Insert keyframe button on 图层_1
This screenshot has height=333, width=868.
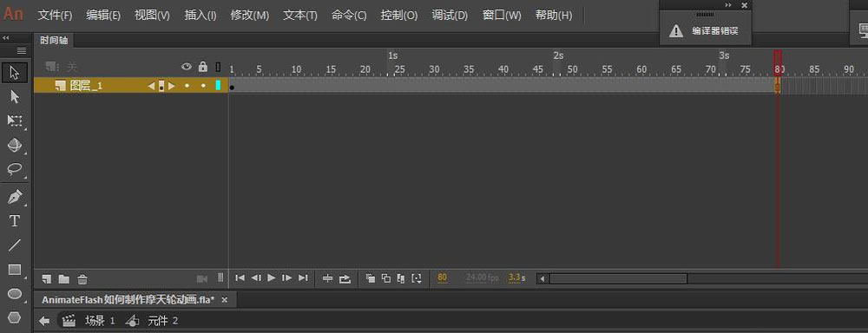[161, 86]
